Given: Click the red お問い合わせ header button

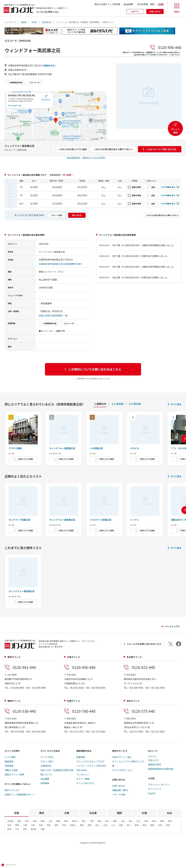Looking at the screenshot, I should [x=155, y=12].
